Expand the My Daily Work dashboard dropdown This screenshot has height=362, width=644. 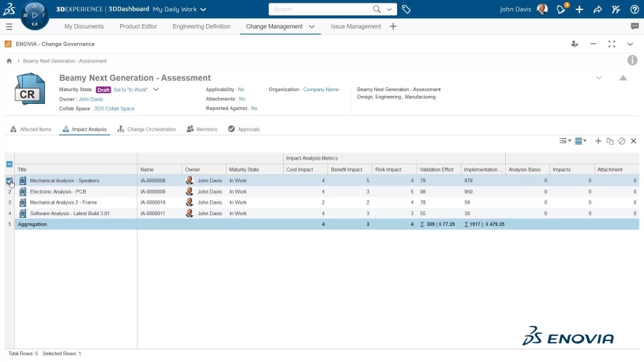click(x=203, y=9)
